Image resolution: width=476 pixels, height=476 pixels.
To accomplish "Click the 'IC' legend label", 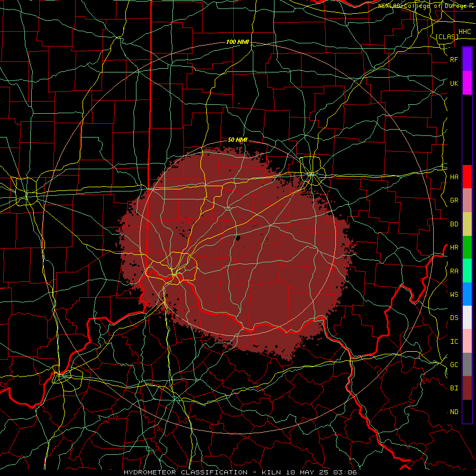I will (454, 342).
